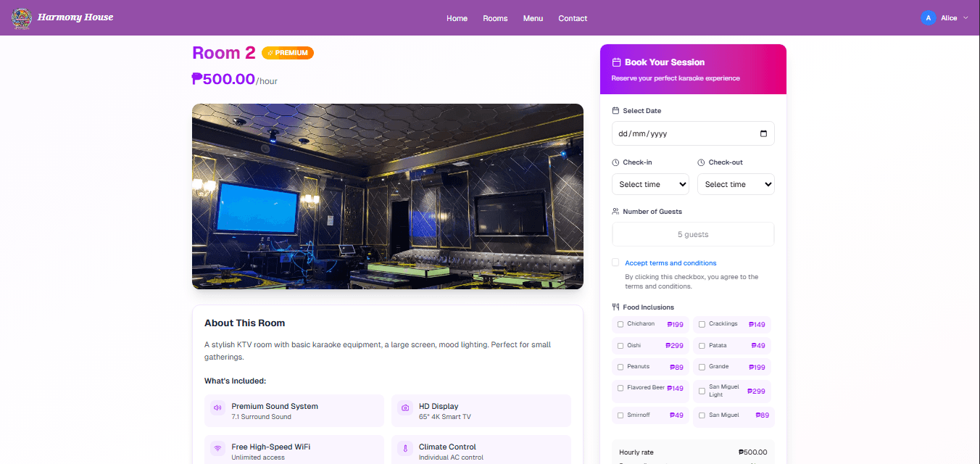The image size is (980, 464).
Task: Click the Climate Control thermometer icon
Action: (x=404, y=448)
